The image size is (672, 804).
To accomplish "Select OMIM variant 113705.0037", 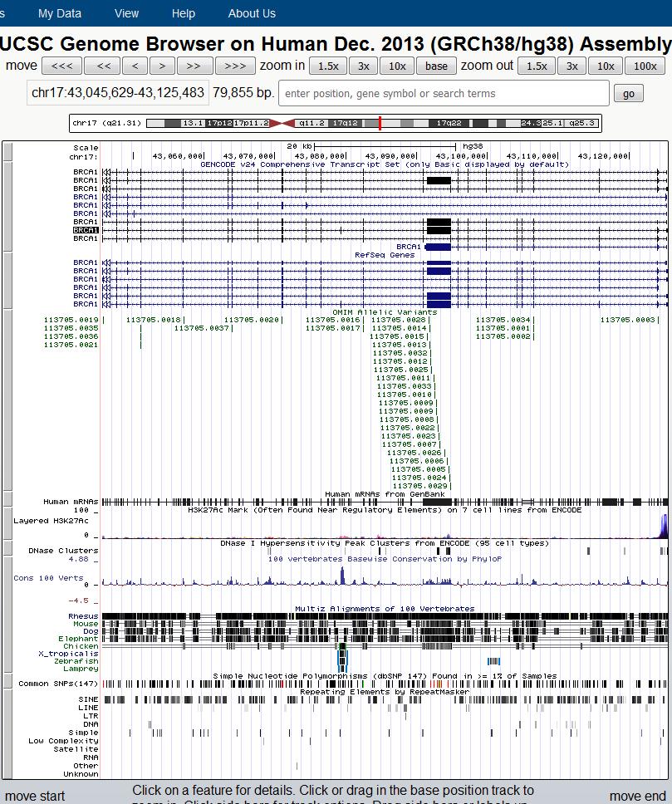I will tap(202, 327).
